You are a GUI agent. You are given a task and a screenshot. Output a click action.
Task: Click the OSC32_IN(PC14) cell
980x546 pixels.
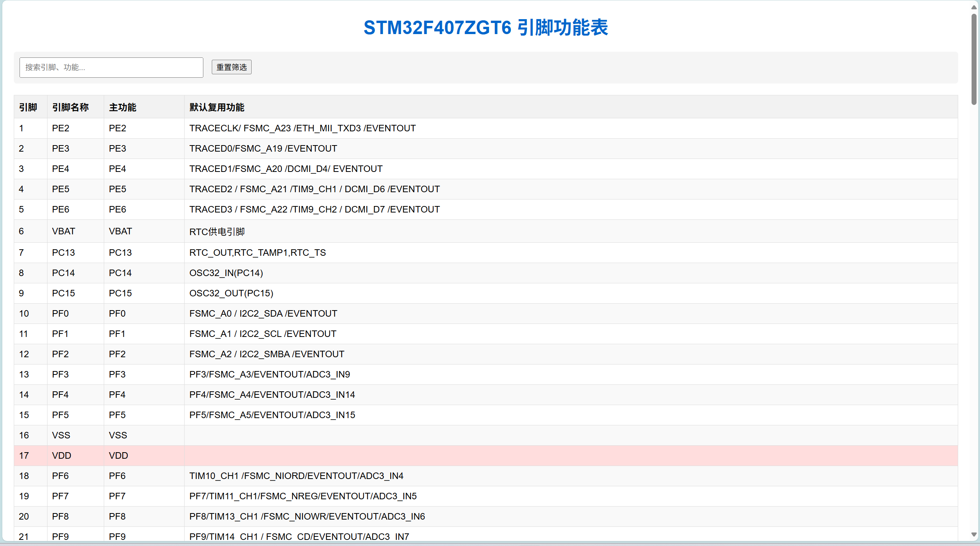click(571, 273)
